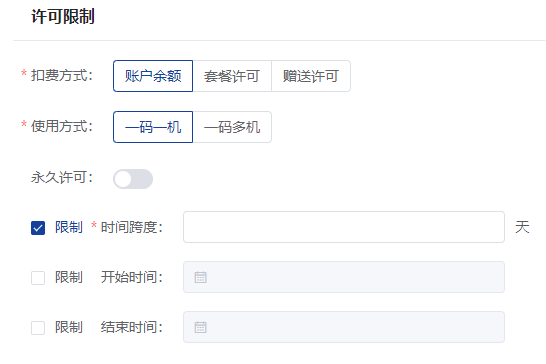Select 一码一机 usage mode
The width and height of the screenshot is (546, 364).
[x=153, y=127]
